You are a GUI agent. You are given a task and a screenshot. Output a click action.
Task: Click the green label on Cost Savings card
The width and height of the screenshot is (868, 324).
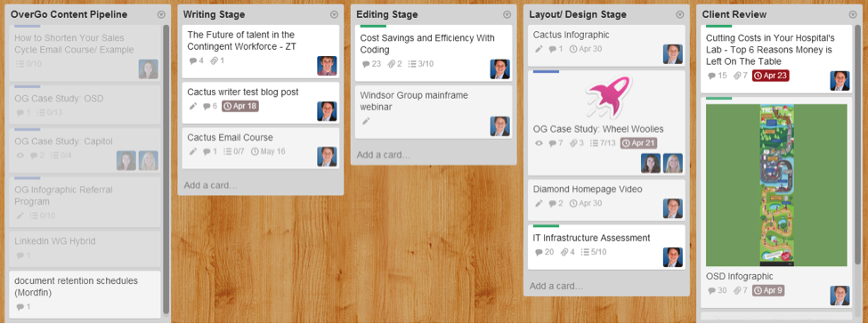pyautogui.click(x=373, y=26)
